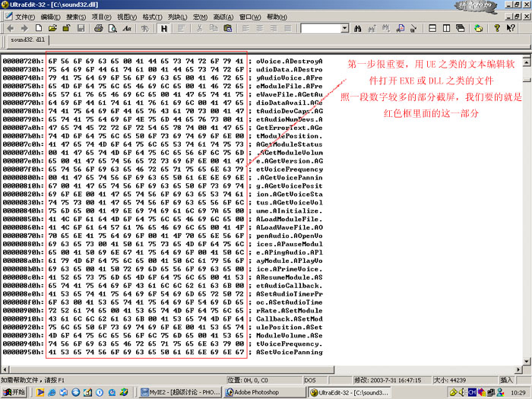Click the ASCII text 'GetErrorText.AGe'
Viewport: 532px width, 399px height.
click(x=289, y=128)
